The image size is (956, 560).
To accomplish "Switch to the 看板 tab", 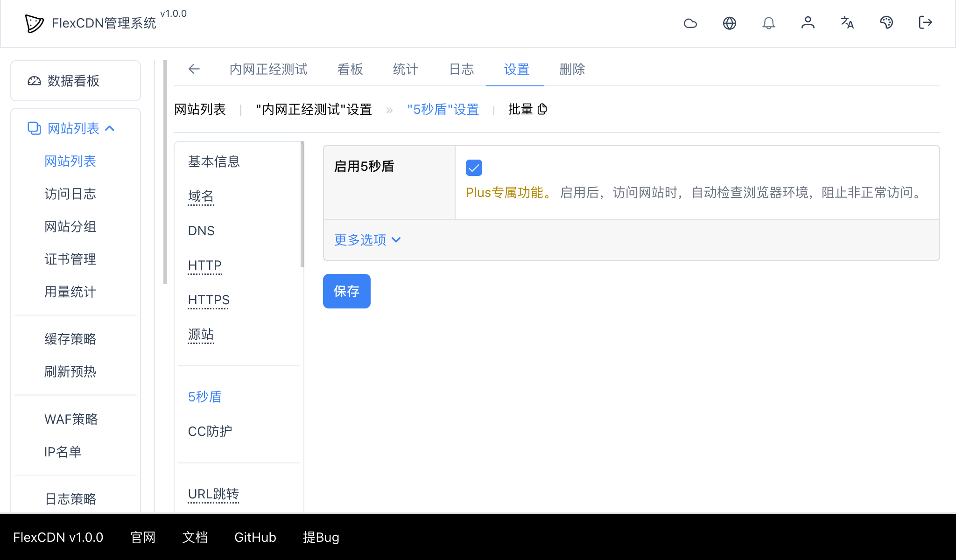I will point(350,69).
